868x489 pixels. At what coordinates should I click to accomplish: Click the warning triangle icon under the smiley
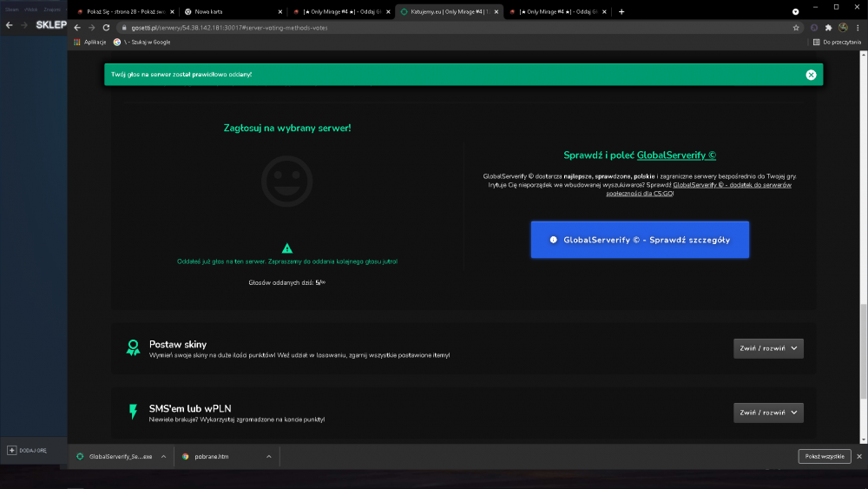tap(286, 248)
